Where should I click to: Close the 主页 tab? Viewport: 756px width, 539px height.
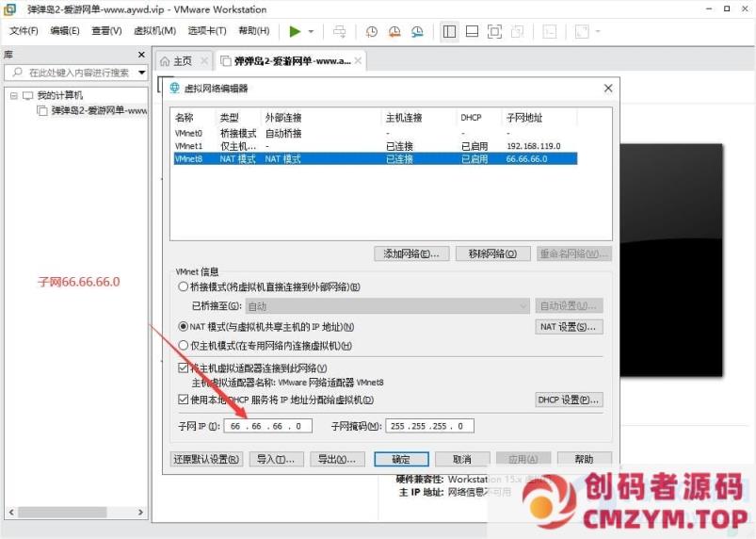(x=204, y=61)
